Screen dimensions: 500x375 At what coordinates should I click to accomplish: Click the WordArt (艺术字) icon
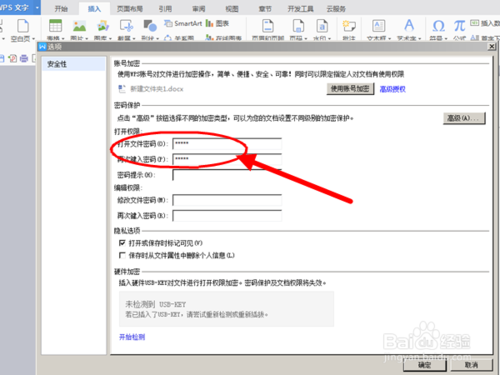(x=409, y=26)
